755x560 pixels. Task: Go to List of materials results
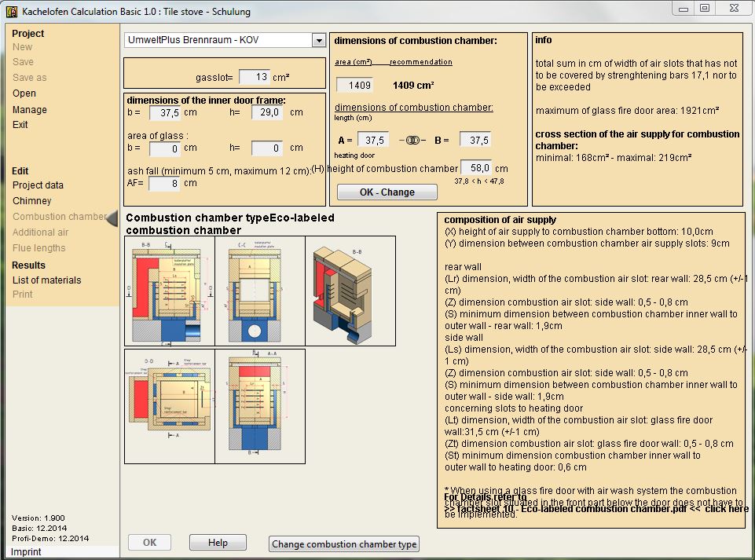click(46, 280)
